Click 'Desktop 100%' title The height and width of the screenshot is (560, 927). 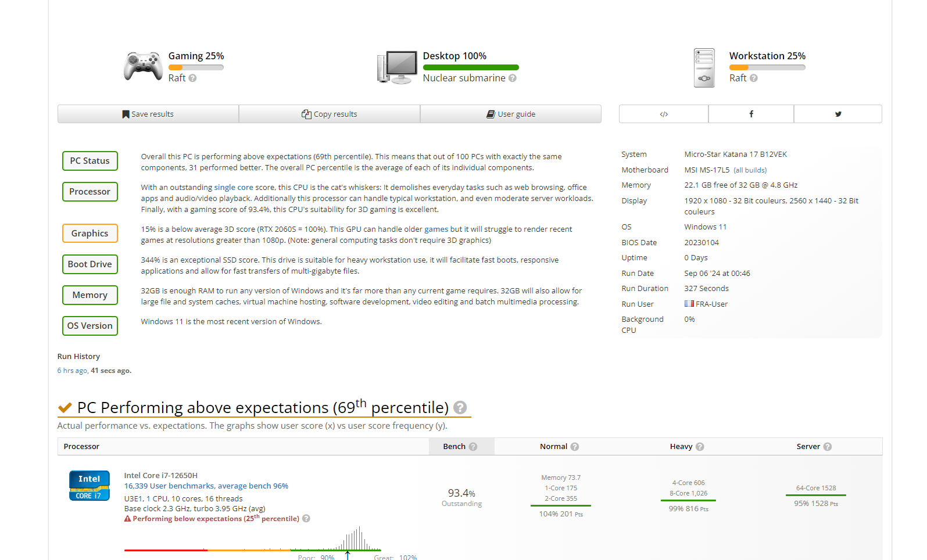pos(454,56)
